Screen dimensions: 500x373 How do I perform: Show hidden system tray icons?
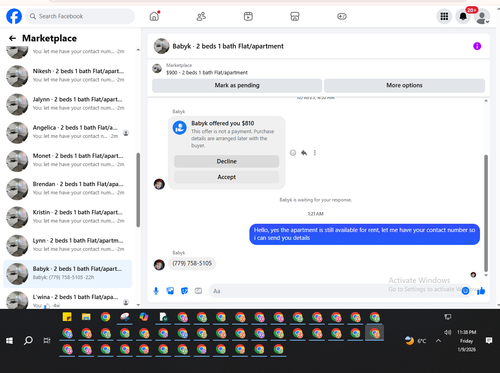pyautogui.click(x=438, y=341)
